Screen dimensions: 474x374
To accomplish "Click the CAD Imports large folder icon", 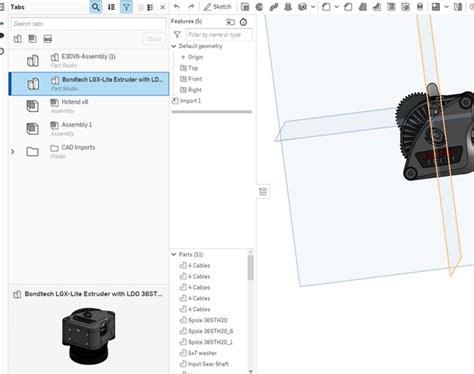I will (x=33, y=152).
